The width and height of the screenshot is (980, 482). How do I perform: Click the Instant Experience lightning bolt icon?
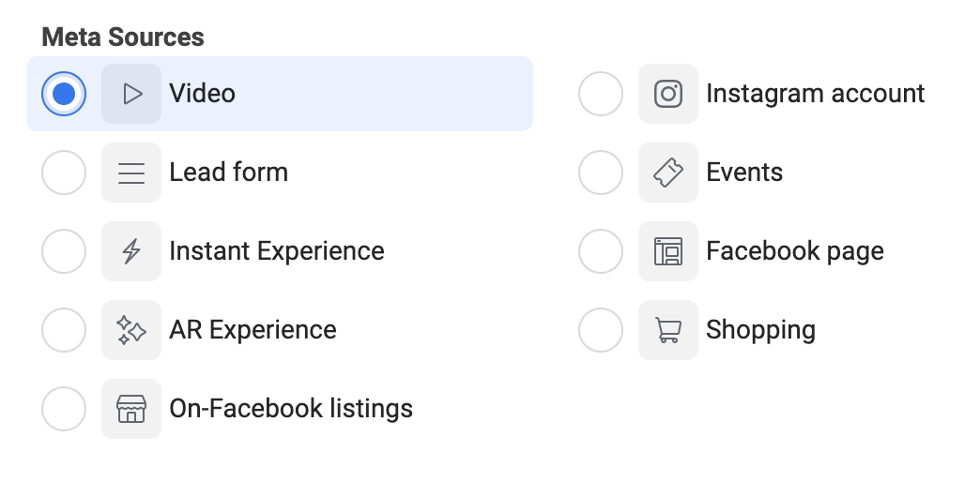tap(131, 251)
